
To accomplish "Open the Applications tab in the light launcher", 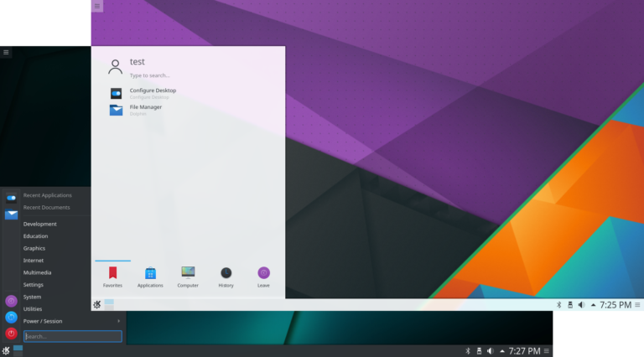I will click(x=150, y=277).
